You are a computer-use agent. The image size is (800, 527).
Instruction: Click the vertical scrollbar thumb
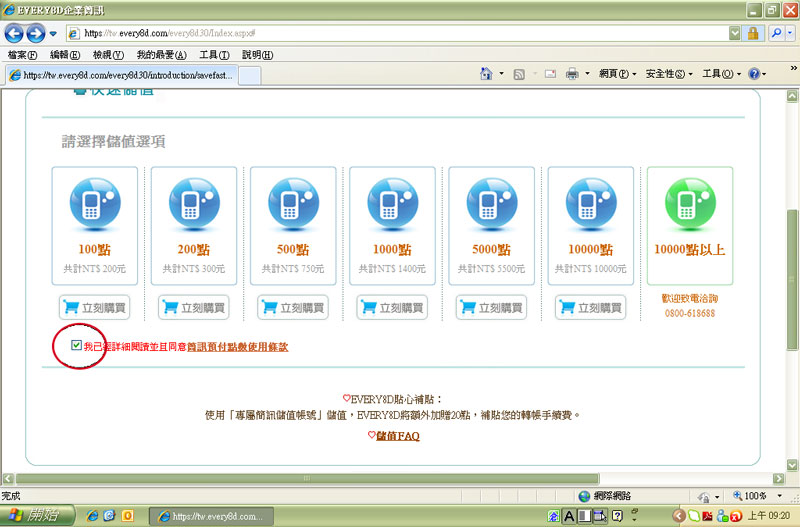click(x=792, y=280)
